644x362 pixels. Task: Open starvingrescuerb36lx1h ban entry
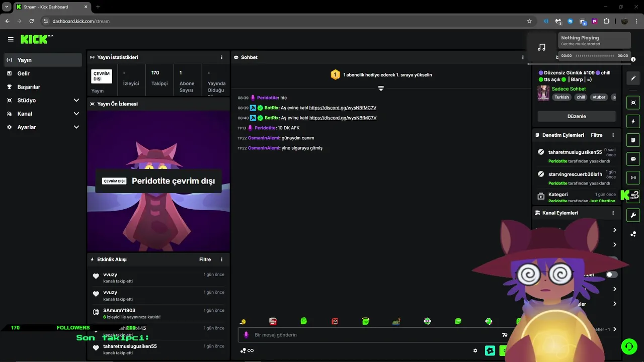pos(577,177)
